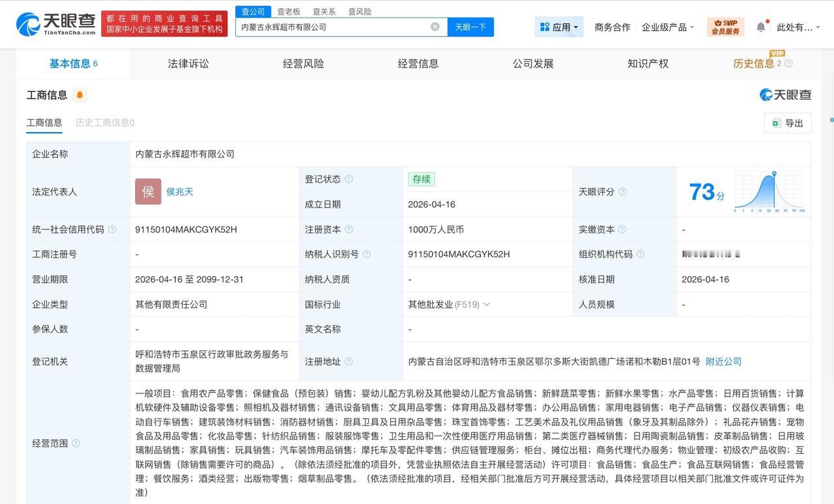This screenshot has height=504, width=834.
Task: Click the 天眼一下 search button
Action: (470, 27)
